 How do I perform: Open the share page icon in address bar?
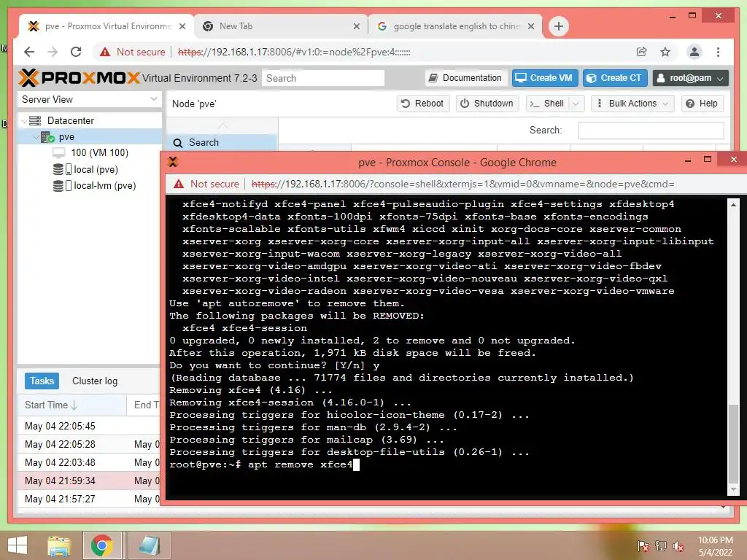tap(642, 52)
